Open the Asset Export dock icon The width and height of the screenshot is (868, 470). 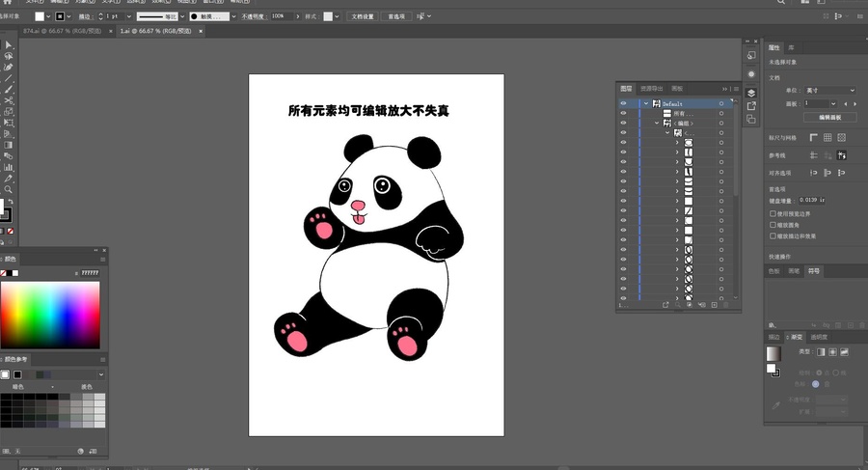(751, 106)
